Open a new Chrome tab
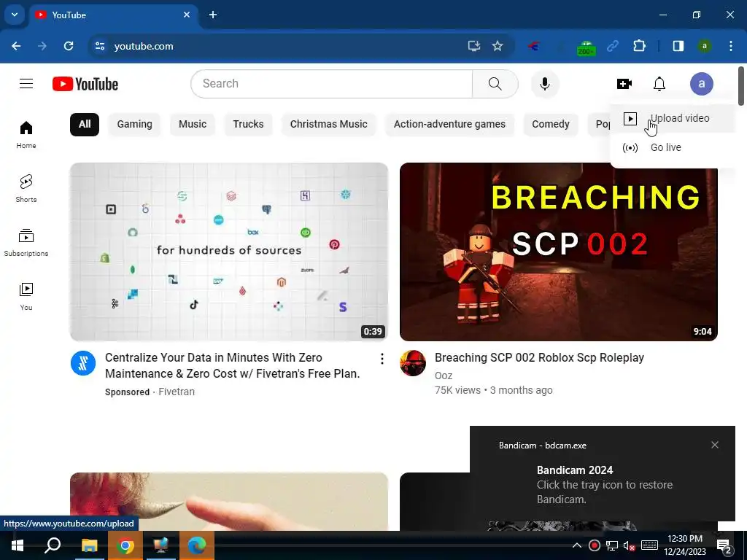This screenshot has height=560, width=747. 213,15
